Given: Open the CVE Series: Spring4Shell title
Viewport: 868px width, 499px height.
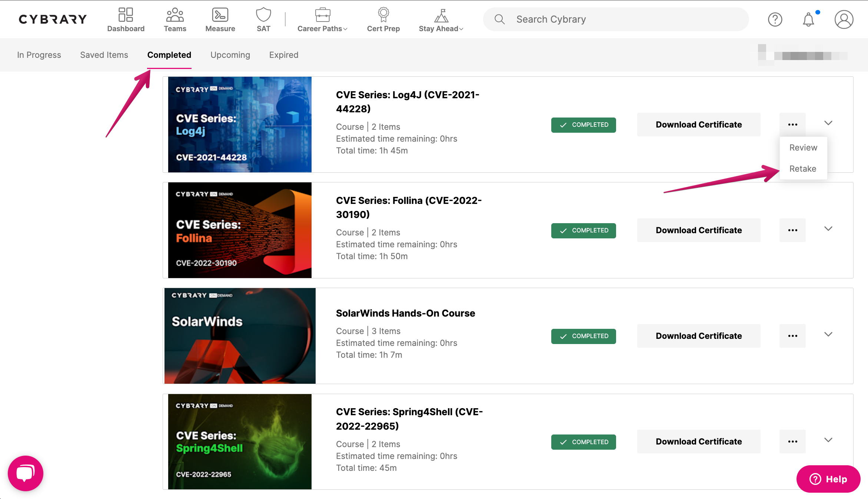Looking at the screenshot, I should coord(409,419).
